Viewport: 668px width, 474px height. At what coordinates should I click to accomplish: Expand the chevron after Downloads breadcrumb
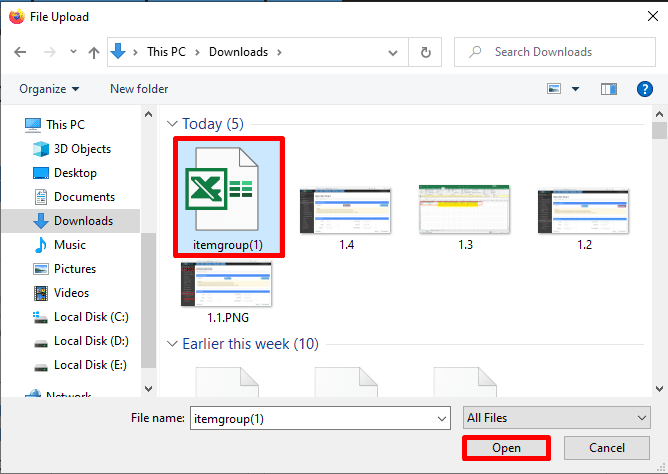click(279, 52)
